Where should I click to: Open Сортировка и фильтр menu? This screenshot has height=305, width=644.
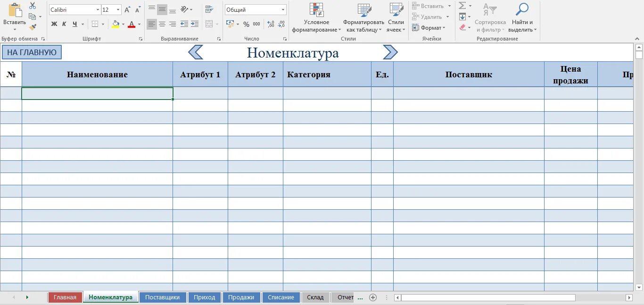point(490,18)
